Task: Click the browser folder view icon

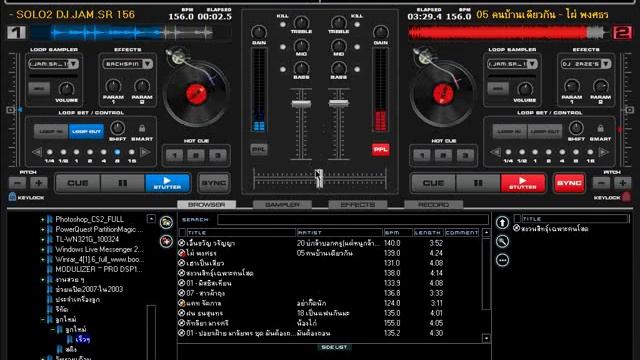Action: (x=166, y=222)
